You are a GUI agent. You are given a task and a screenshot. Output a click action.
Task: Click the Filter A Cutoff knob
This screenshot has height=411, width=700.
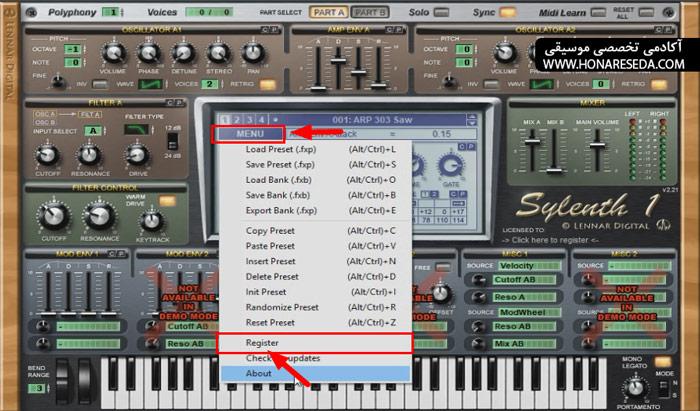(x=47, y=155)
